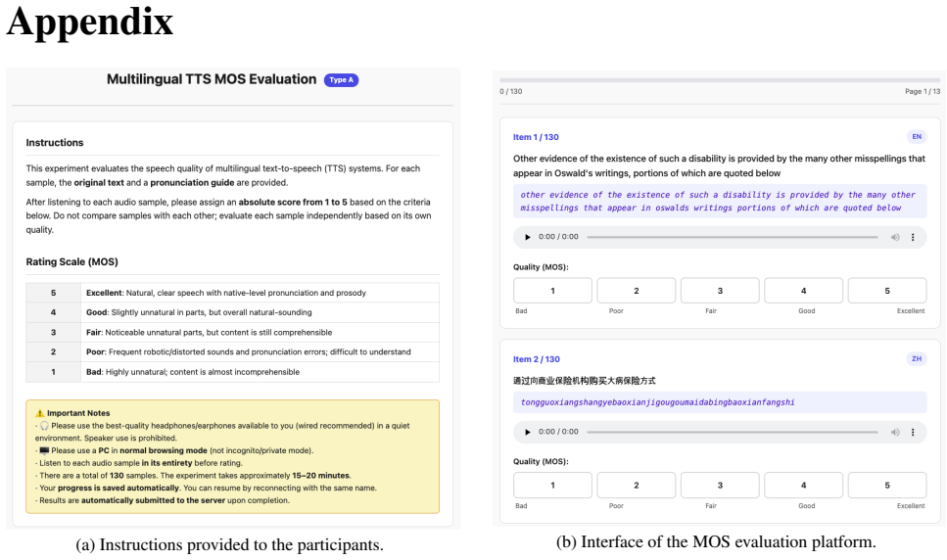Click the 'Item 2 / 130' heading

coord(537,359)
